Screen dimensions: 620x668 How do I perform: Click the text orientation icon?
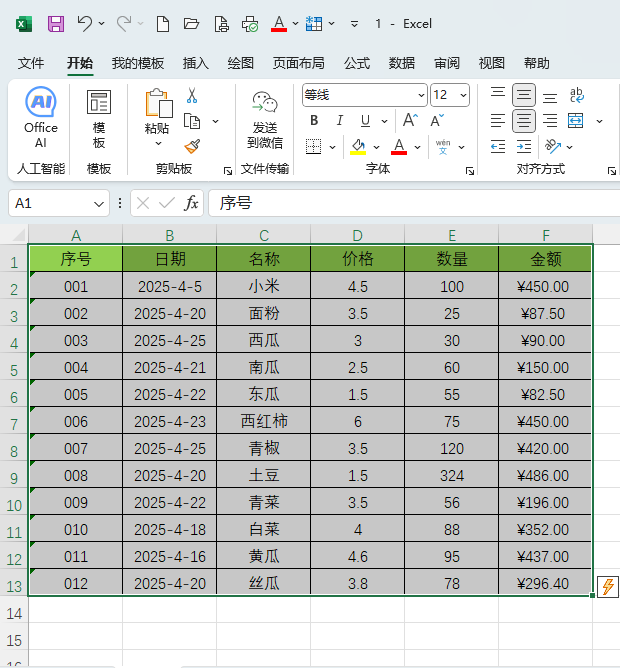click(553, 147)
